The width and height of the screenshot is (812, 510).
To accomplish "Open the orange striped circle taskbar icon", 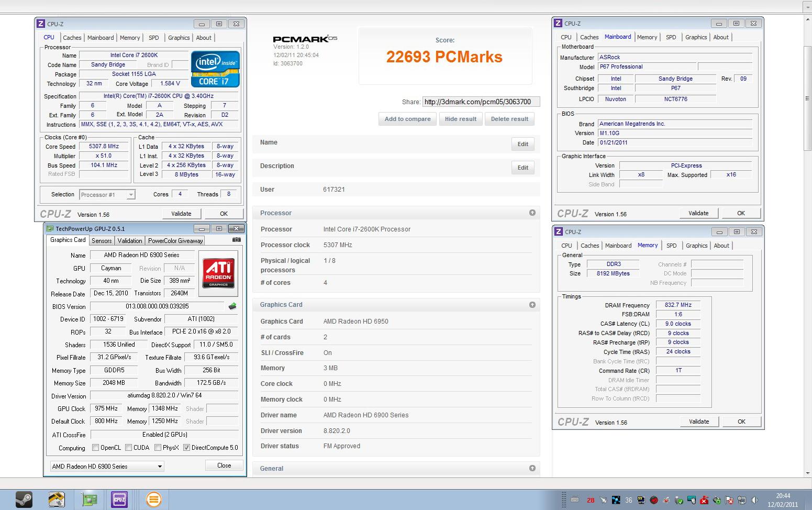I will point(153,500).
